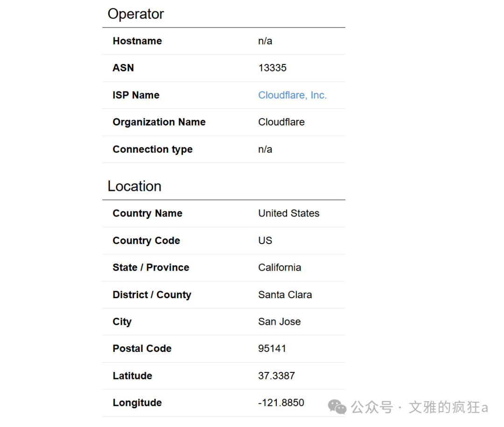Select the county value Santa Clara
504x427 pixels.
(x=285, y=295)
